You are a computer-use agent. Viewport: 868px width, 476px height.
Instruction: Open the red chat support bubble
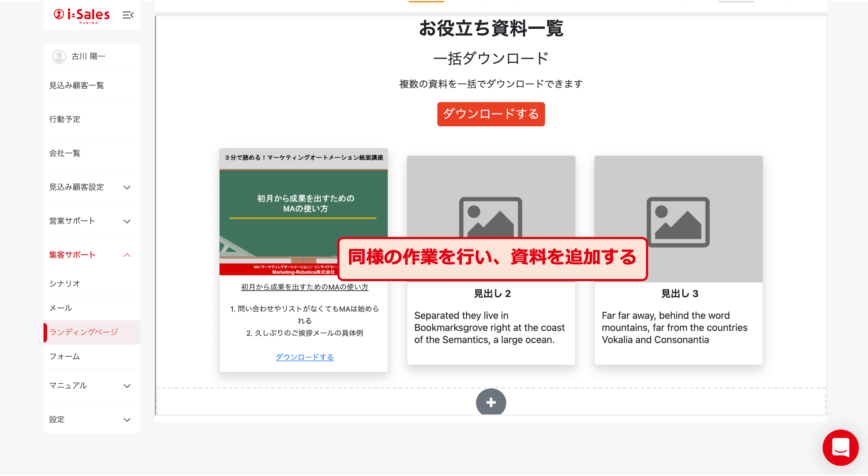click(840, 447)
